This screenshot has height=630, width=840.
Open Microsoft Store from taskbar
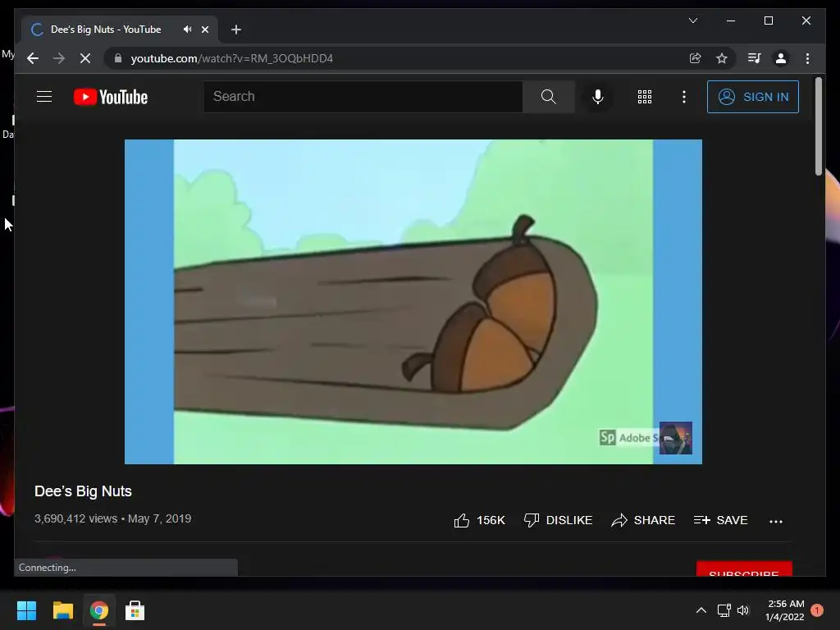coord(135,610)
